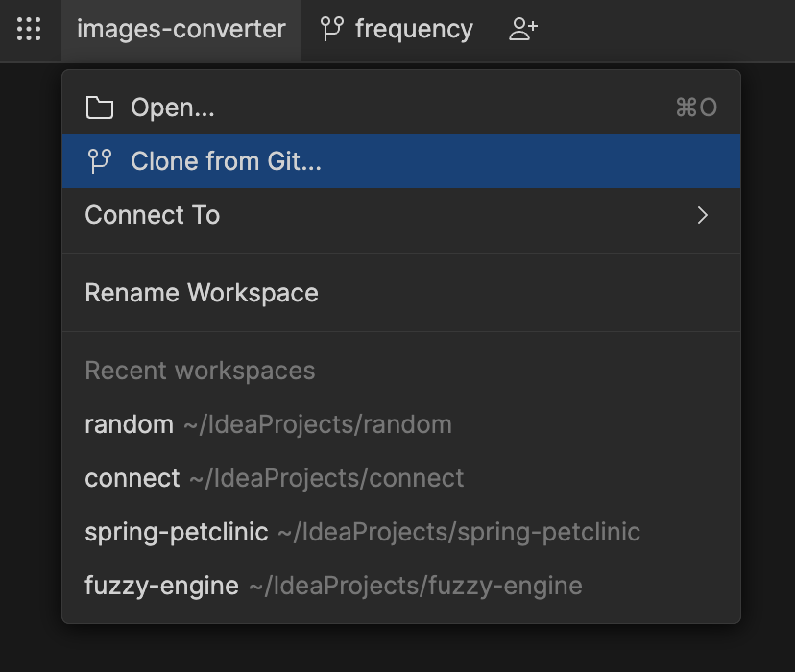The height and width of the screenshot is (672, 795).
Task: Click the ⌘O shortcut label beside Open
Action: click(x=695, y=108)
